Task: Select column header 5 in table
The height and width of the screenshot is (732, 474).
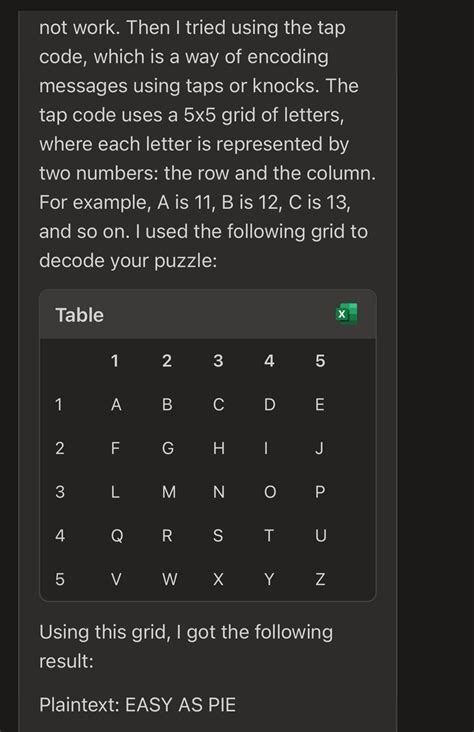Action: (x=320, y=361)
